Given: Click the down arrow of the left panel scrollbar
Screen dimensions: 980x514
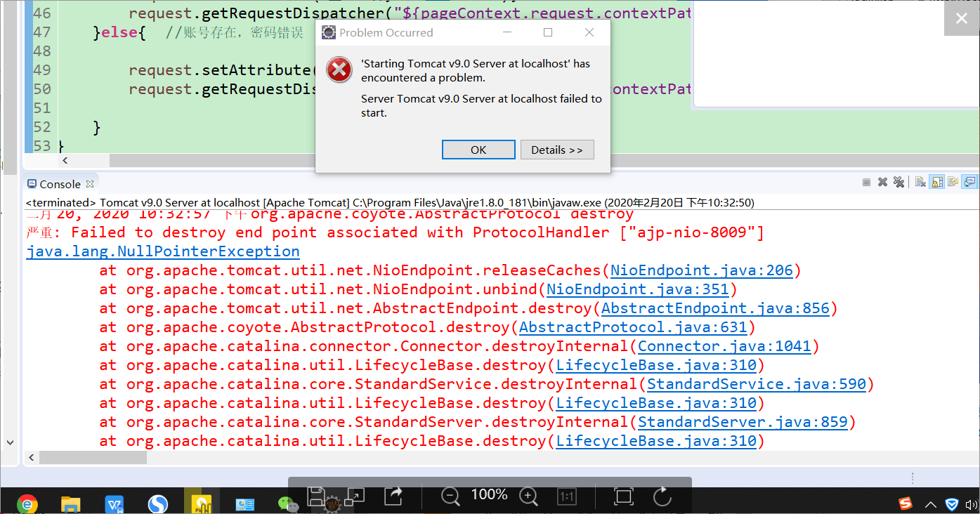Looking at the screenshot, I should tap(10, 442).
